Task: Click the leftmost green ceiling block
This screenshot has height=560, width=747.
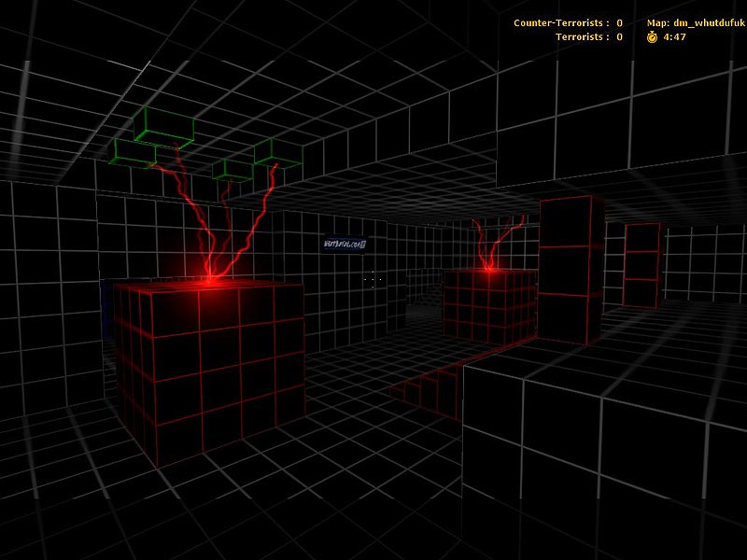Action: click(x=134, y=151)
